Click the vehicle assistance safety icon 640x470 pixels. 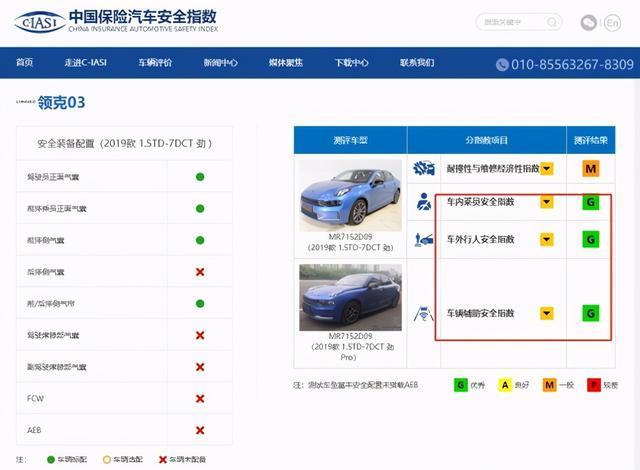[424, 313]
